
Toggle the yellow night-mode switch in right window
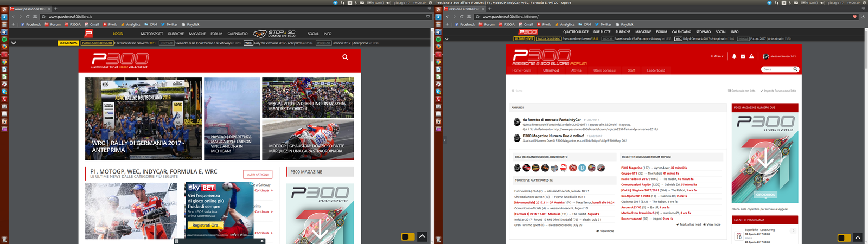click(844, 237)
